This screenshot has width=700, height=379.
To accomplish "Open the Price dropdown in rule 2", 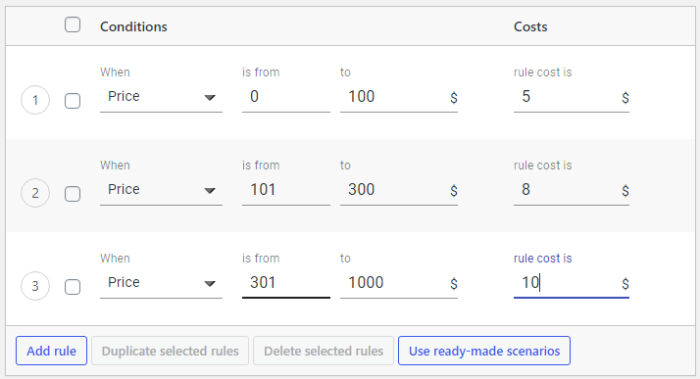I will click(161, 190).
